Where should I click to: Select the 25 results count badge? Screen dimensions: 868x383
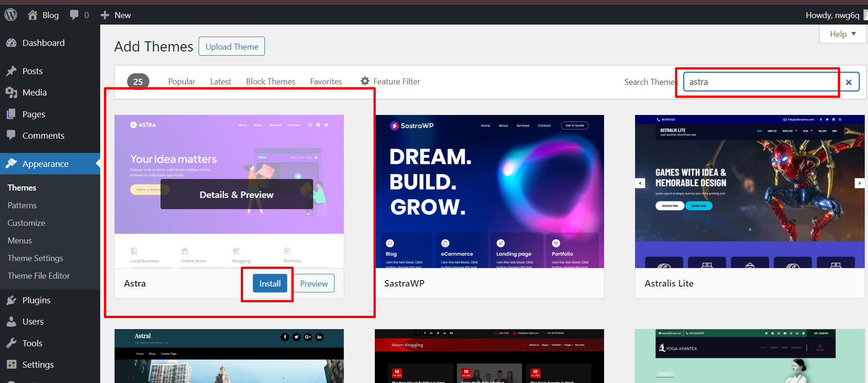[x=138, y=82]
